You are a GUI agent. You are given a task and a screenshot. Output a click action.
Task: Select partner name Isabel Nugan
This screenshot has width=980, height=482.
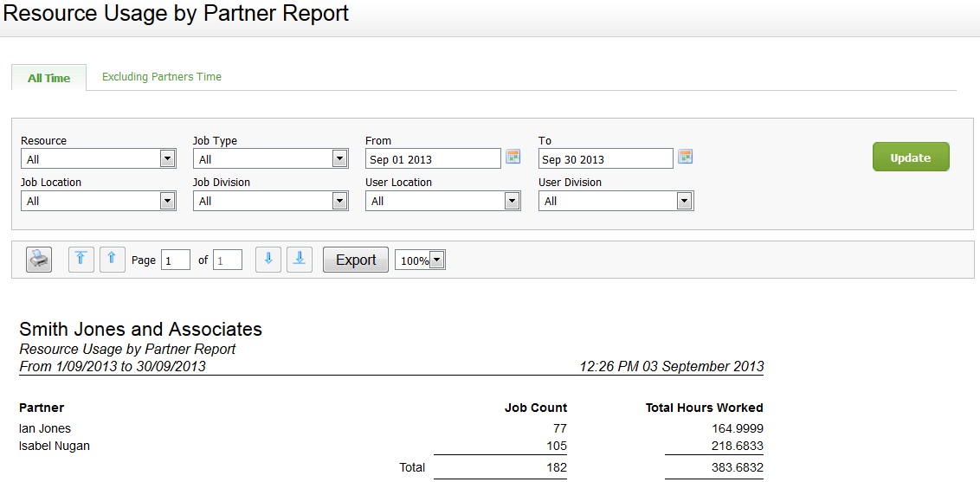pyautogui.click(x=55, y=447)
